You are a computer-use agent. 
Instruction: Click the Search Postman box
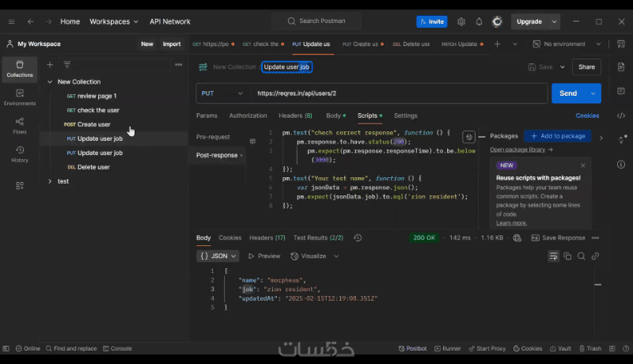316,21
